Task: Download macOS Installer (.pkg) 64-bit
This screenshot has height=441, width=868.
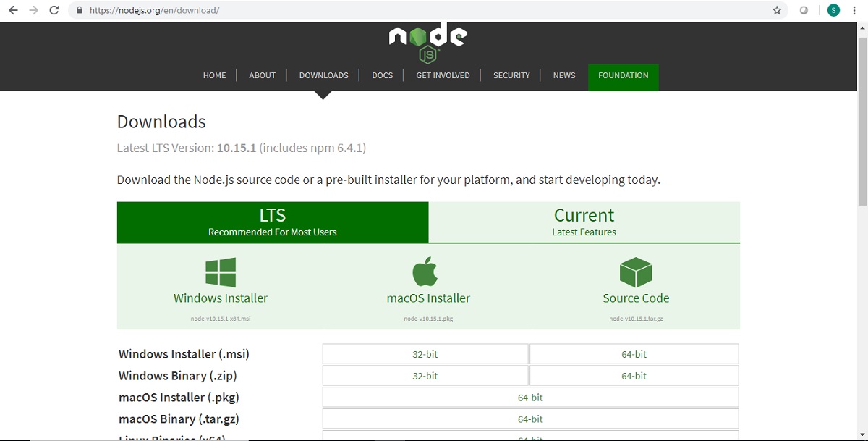Action: click(530, 398)
